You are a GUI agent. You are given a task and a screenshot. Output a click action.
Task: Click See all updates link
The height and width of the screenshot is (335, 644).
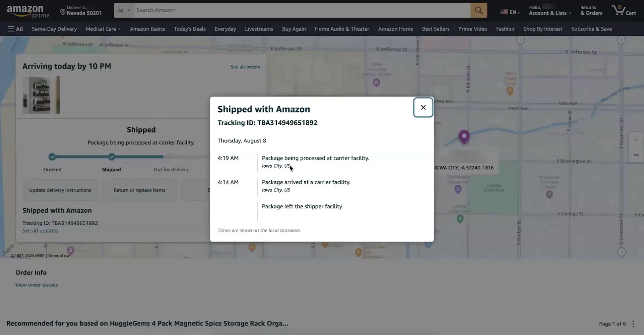click(40, 231)
